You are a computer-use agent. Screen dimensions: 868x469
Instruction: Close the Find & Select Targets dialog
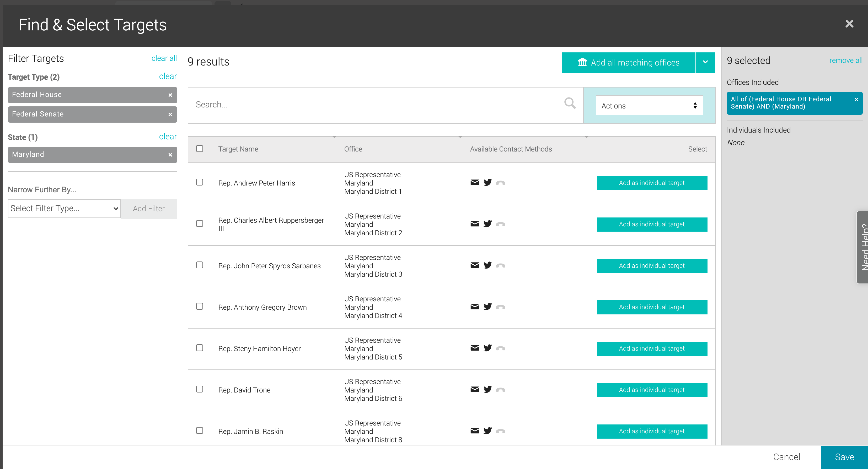849,24
